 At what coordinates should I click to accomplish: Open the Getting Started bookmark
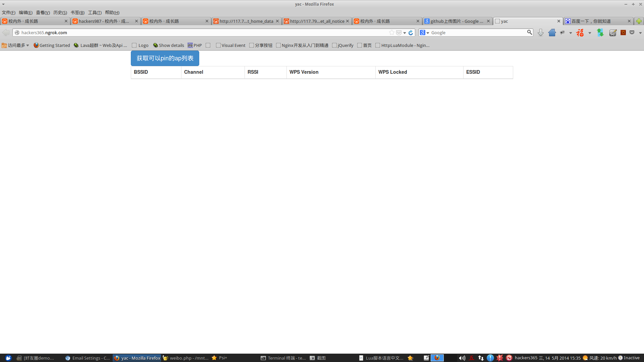click(x=52, y=45)
